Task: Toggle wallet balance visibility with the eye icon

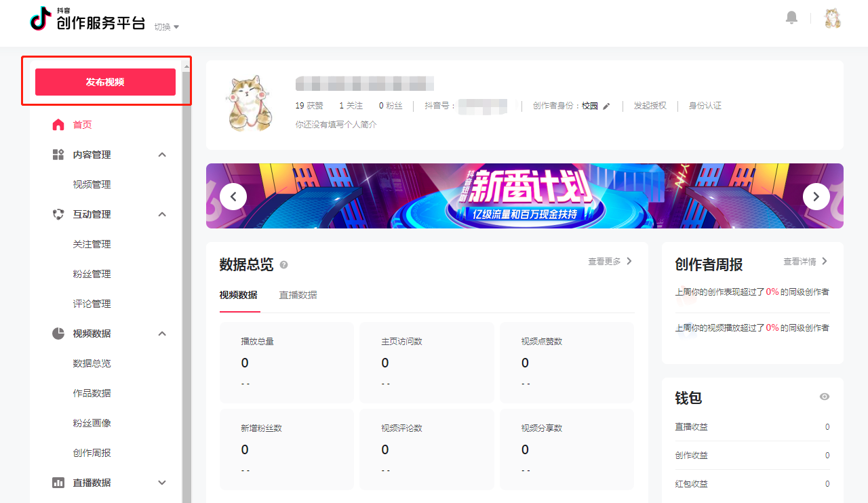Action: click(825, 397)
